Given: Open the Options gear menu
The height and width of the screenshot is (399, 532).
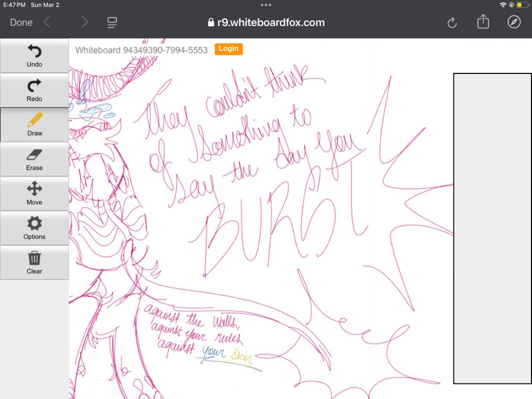Looking at the screenshot, I should tap(34, 228).
